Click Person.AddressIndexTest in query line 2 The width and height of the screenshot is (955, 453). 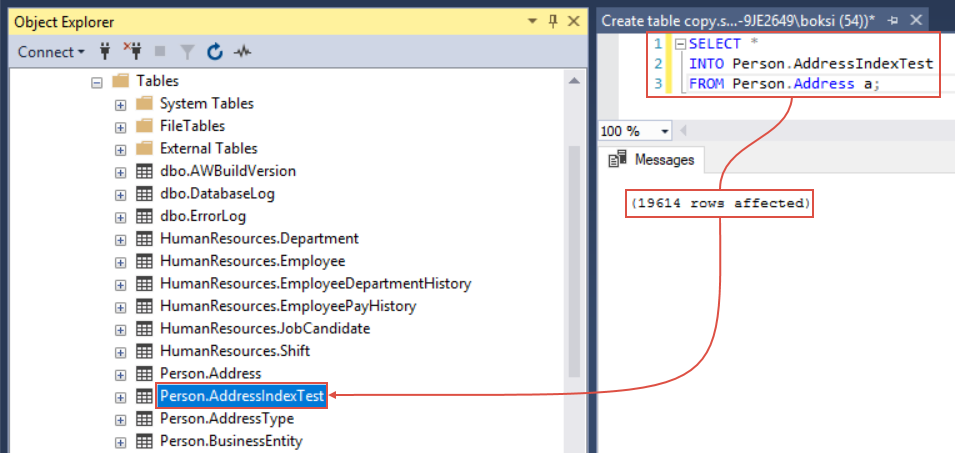[x=833, y=64]
